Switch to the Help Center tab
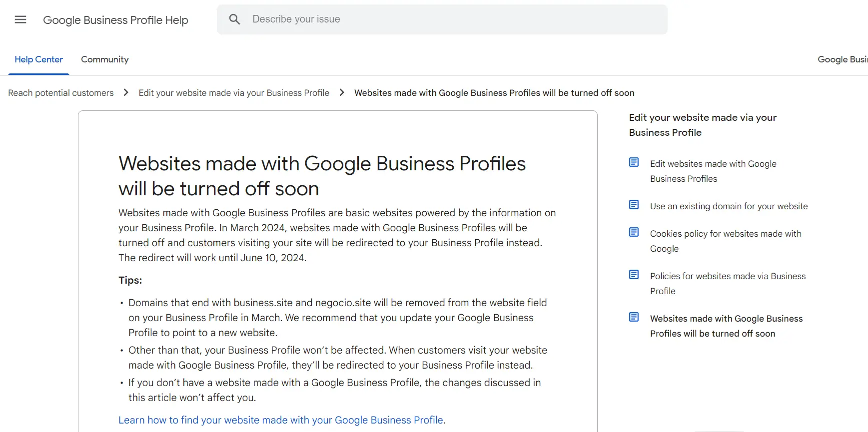 38,59
